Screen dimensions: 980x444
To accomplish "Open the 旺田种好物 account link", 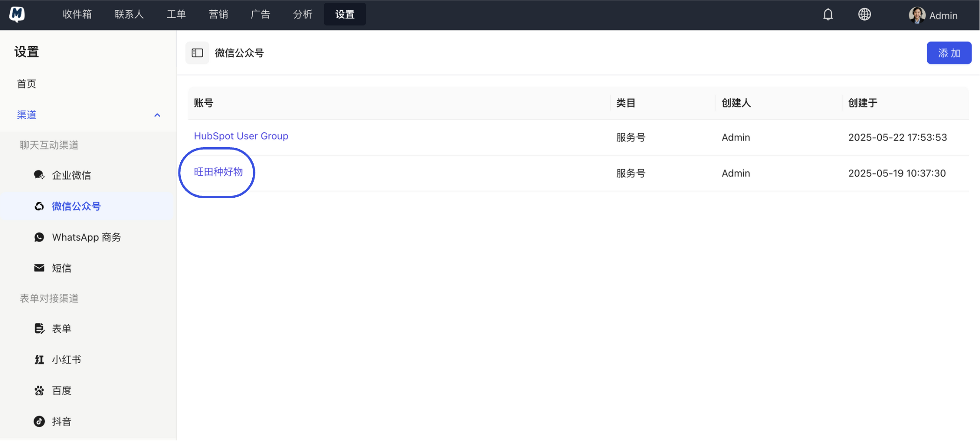I will [x=218, y=172].
